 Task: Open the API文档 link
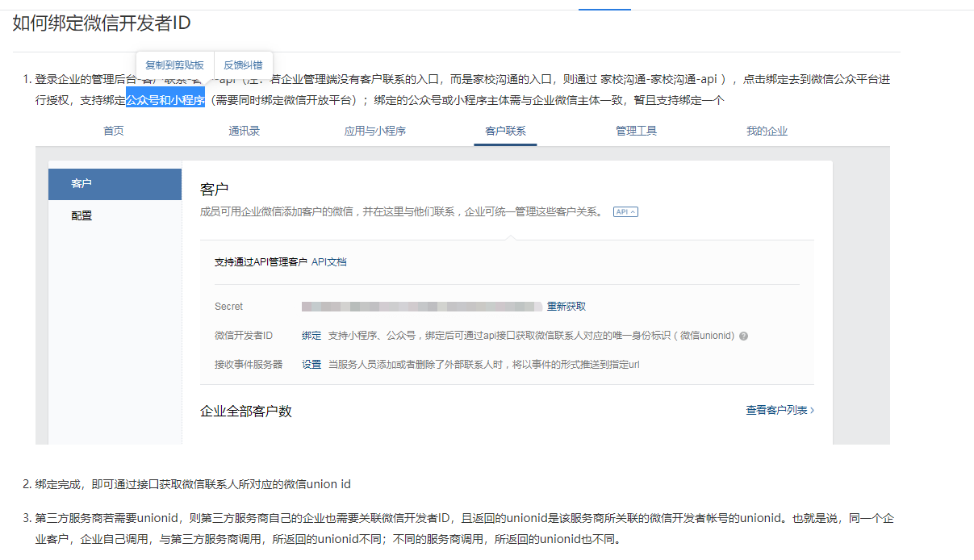click(329, 262)
